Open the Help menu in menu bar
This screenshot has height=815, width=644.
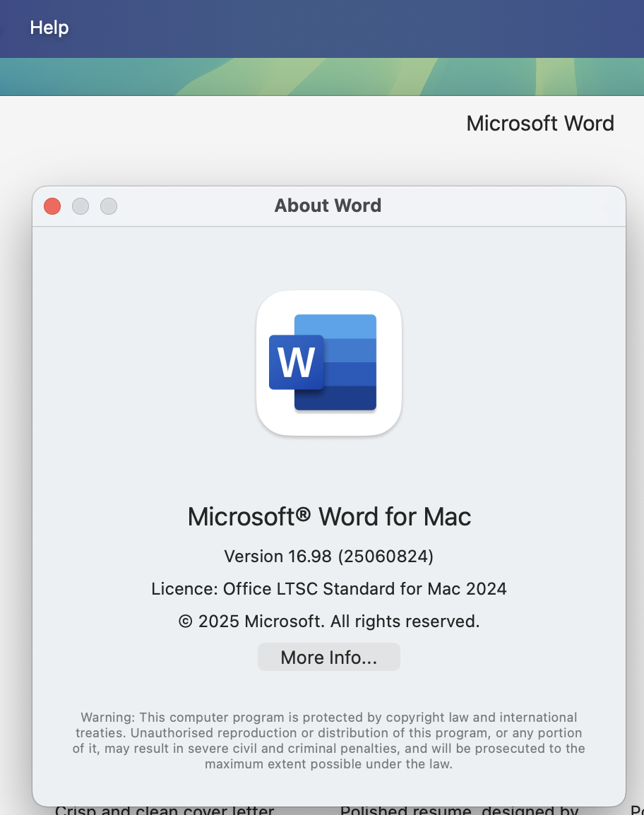[x=49, y=28]
